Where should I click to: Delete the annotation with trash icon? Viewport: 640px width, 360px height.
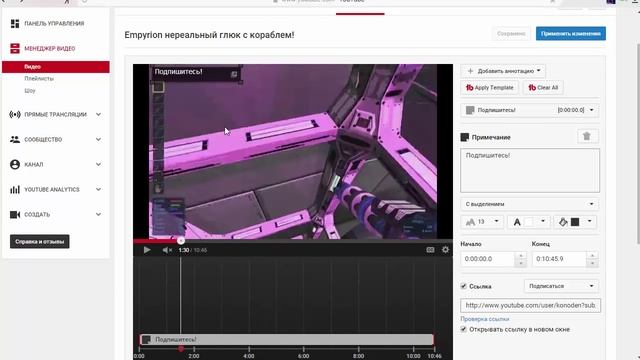pos(587,136)
